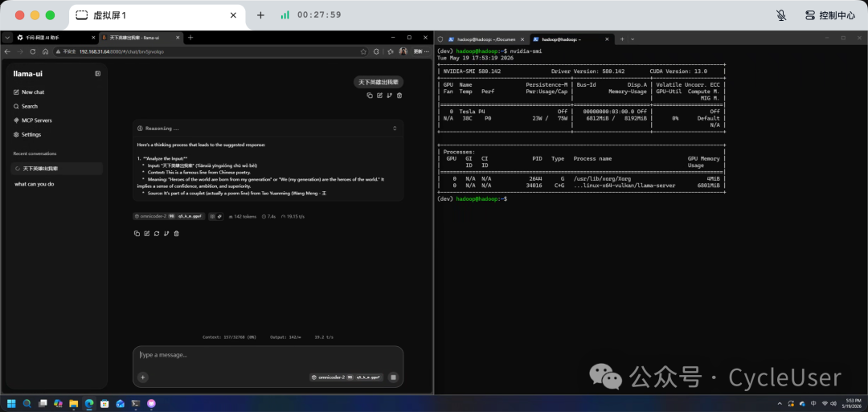The height and width of the screenshot is (412, 868).
Task: Open Microsoft Store from the taskbar
Action: 104,404
